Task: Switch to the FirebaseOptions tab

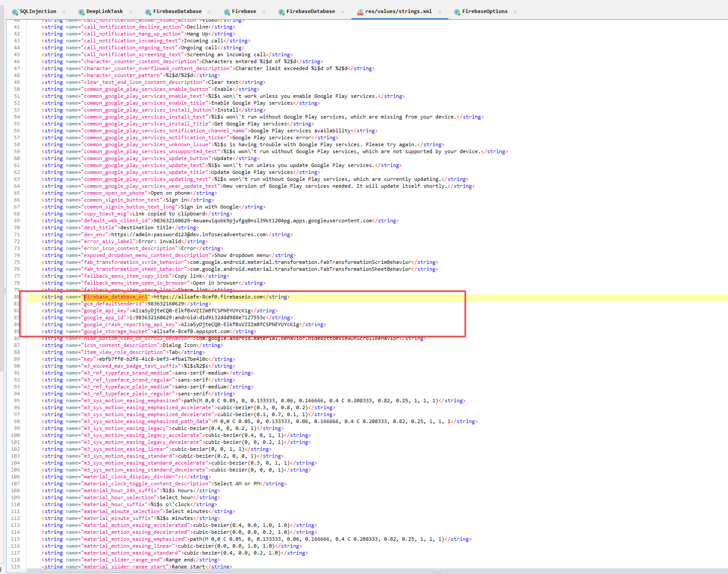Action: click(x=484, y=12)
